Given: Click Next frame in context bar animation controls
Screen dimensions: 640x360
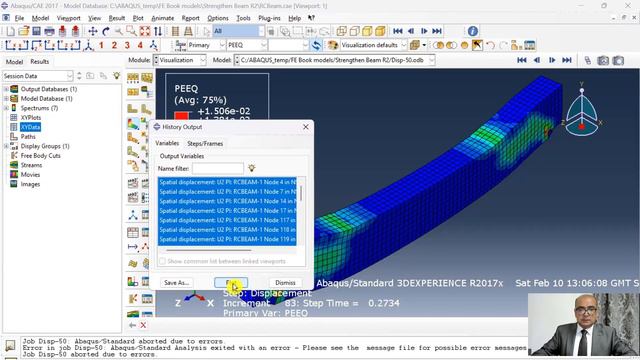Looking at the screenshot, I should point(552,60).
